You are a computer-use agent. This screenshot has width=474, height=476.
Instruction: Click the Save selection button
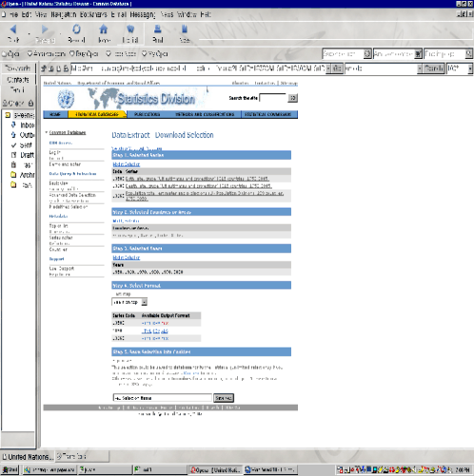(x=224, y=398)
